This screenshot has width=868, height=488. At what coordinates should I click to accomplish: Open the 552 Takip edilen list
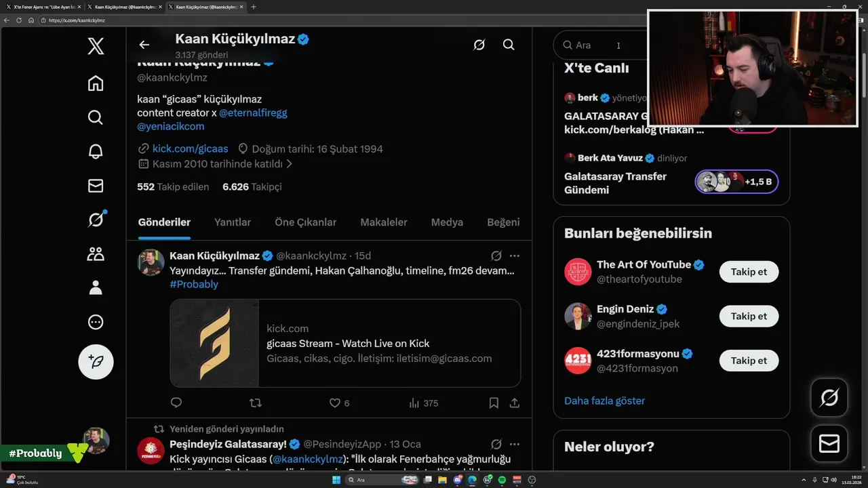(173, 186)
